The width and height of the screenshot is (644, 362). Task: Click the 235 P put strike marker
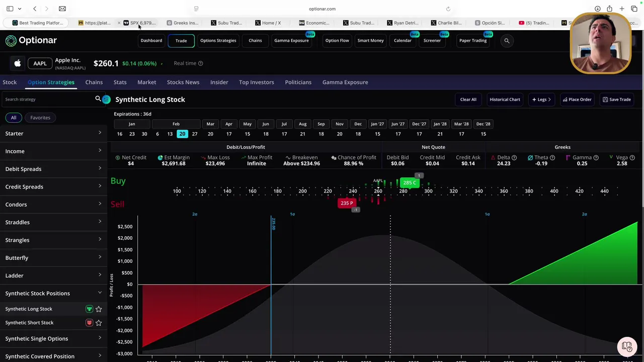[347, 203]
